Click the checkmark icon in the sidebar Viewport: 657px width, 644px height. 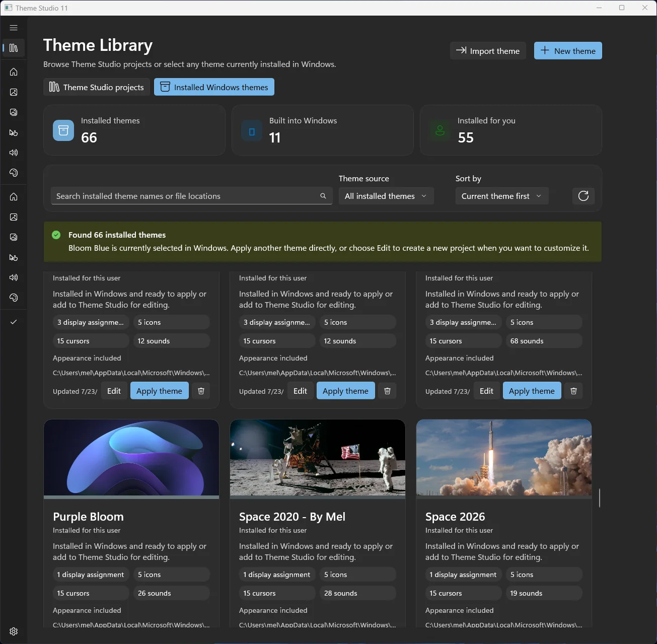pos(14,322)
